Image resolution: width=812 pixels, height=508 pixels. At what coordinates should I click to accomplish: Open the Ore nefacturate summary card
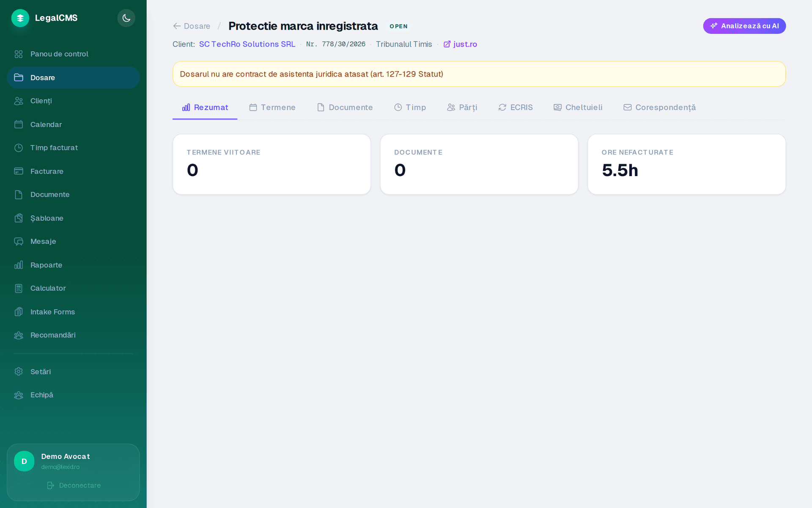pyautogui.click(x=686, y=164)
